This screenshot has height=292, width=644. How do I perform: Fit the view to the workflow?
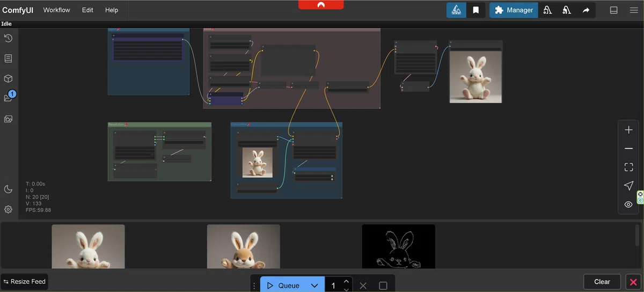click(628, 167)
